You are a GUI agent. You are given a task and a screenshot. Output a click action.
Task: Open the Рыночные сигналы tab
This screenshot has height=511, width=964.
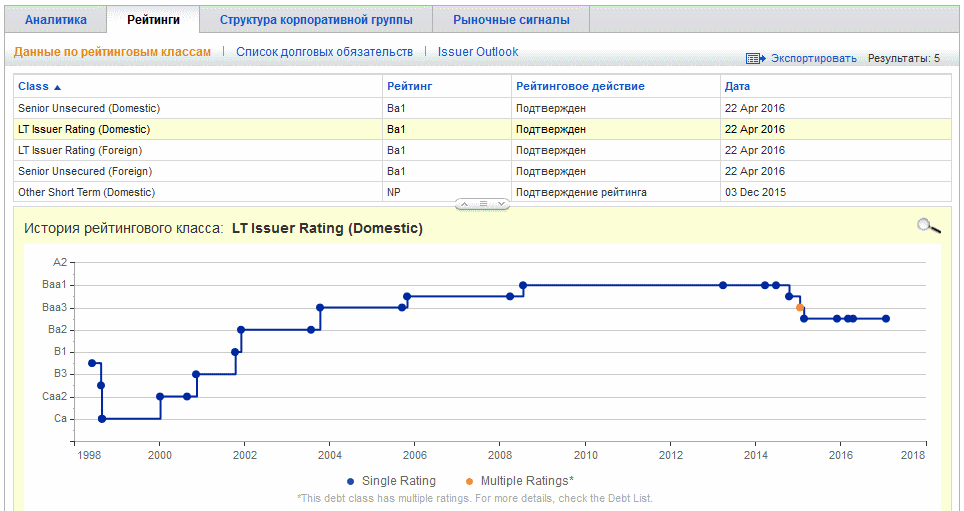pos(511,20)
